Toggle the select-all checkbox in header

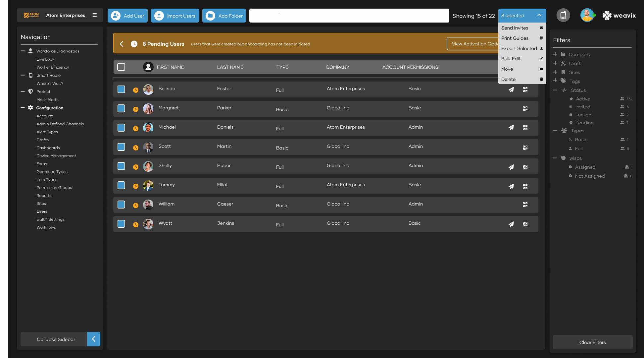point(121,67)
